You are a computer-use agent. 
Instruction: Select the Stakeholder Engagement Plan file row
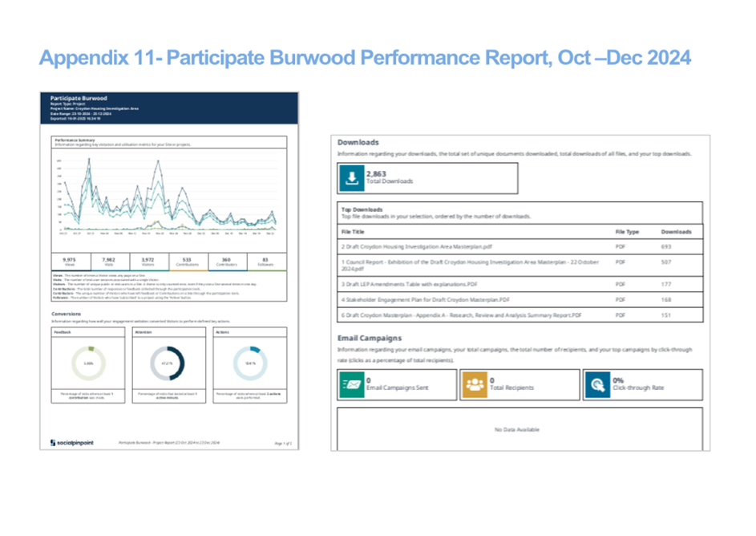(x=520, y=299)
